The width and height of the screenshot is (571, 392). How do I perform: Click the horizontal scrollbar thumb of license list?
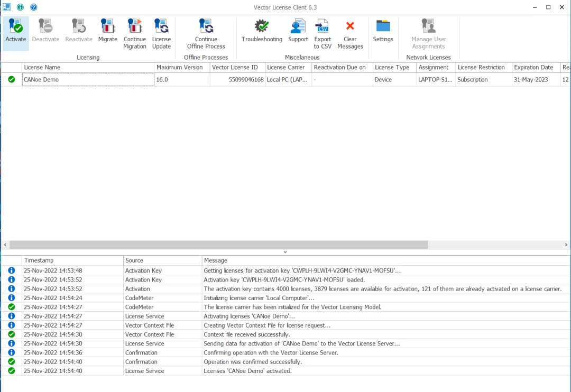coord(219,245)
